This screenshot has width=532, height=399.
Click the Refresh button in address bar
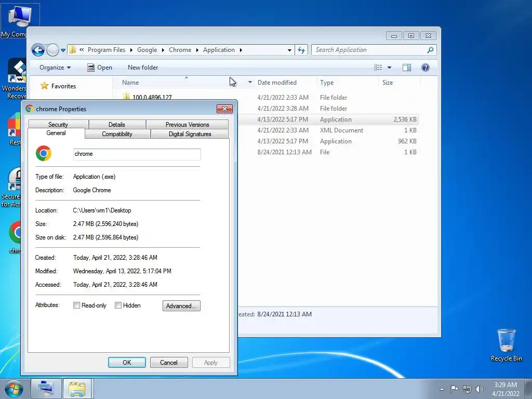(x=301, y=50)
